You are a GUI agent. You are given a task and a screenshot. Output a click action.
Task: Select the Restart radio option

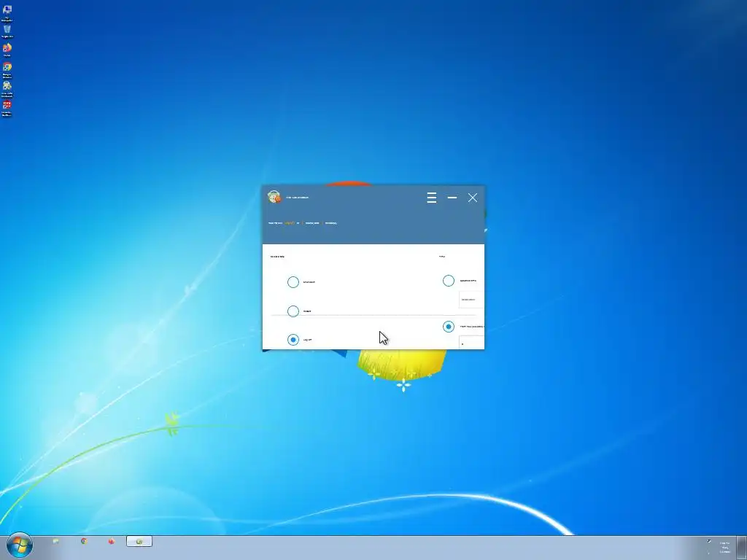[x=293, y=311]
